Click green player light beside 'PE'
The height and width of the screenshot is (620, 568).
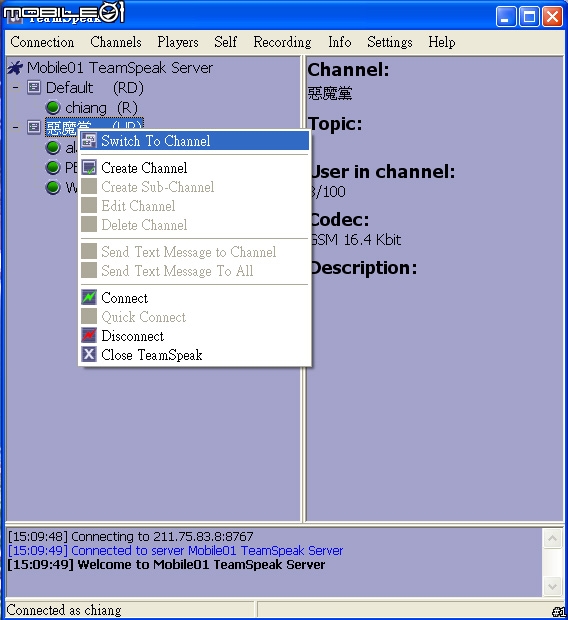tap(53, 167)
